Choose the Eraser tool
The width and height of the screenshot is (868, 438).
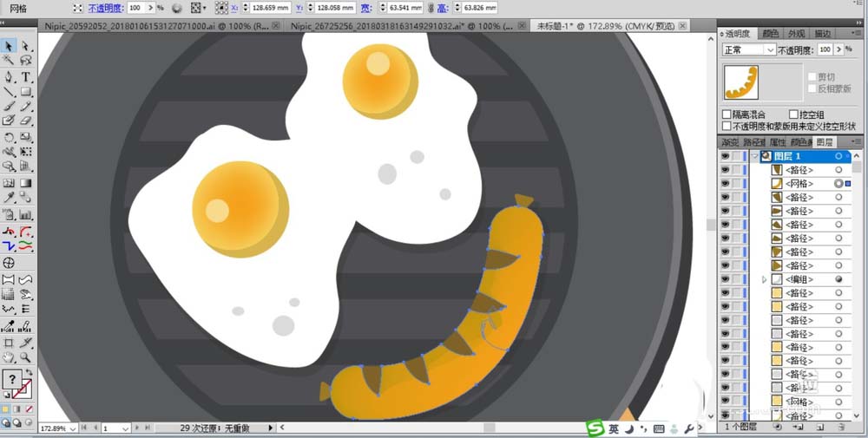[x=25, y=121]
